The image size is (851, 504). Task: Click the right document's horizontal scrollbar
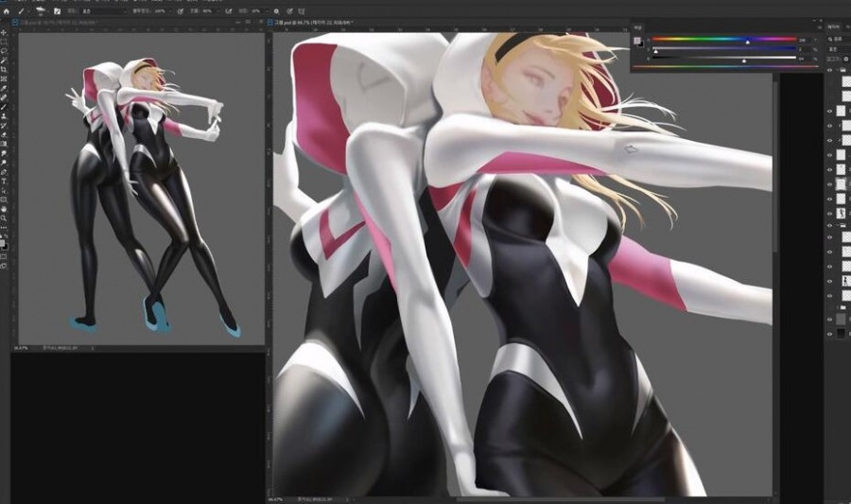click(559, 499)
